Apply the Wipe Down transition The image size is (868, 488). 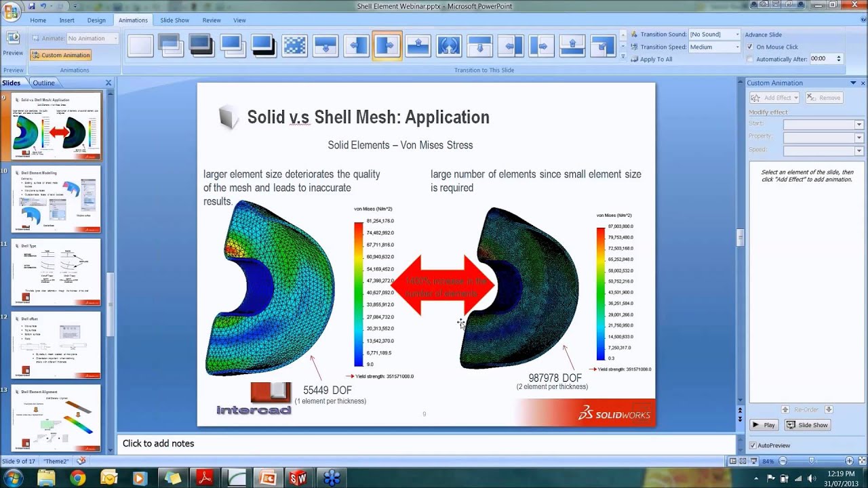point(325,46)
